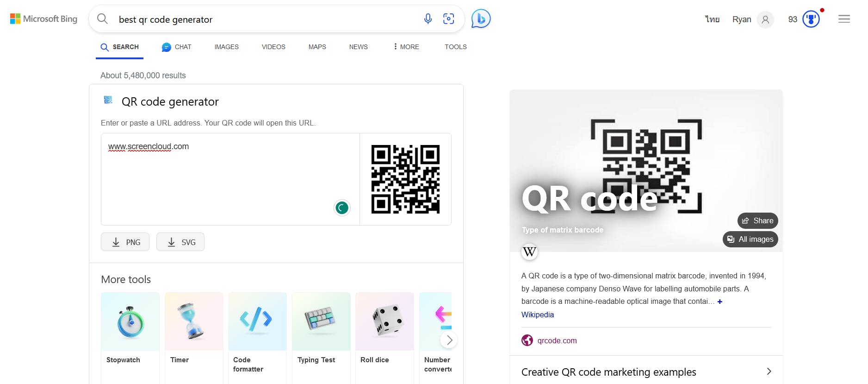Click the Share button on QR code image
The height and width of the screenshot is (384, 868).
(x=757, y=220)
